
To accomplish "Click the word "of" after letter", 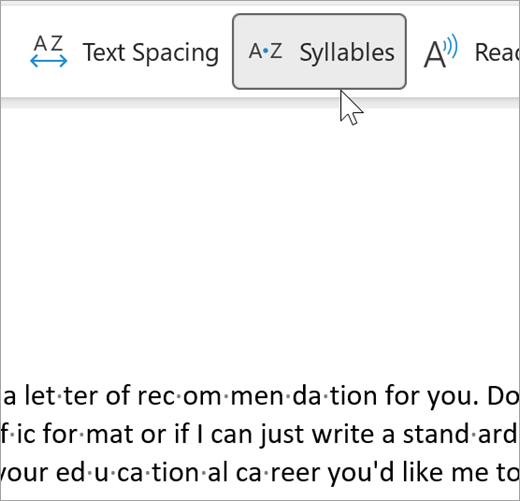I will click(x=118, y=396).
